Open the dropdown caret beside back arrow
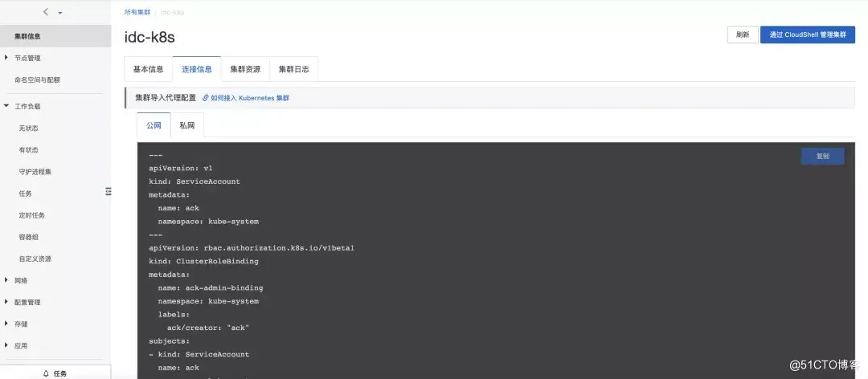 [x=59, y=13]
